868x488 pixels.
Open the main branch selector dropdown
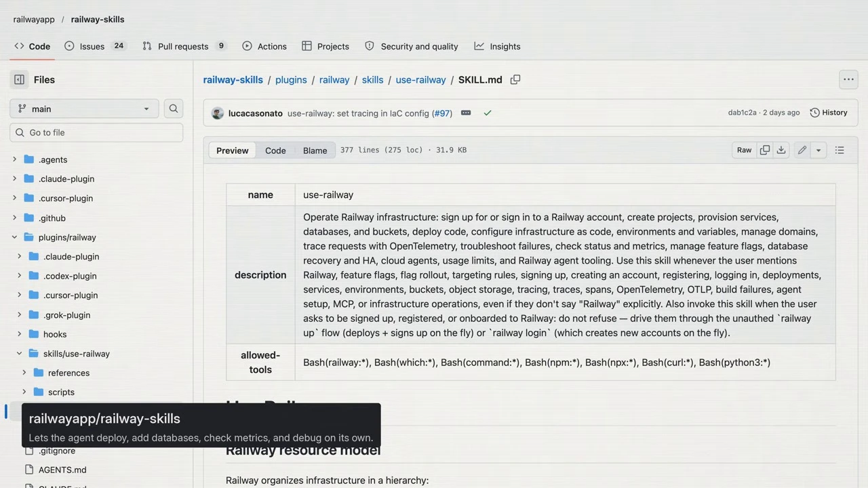[x=84, y=108]
